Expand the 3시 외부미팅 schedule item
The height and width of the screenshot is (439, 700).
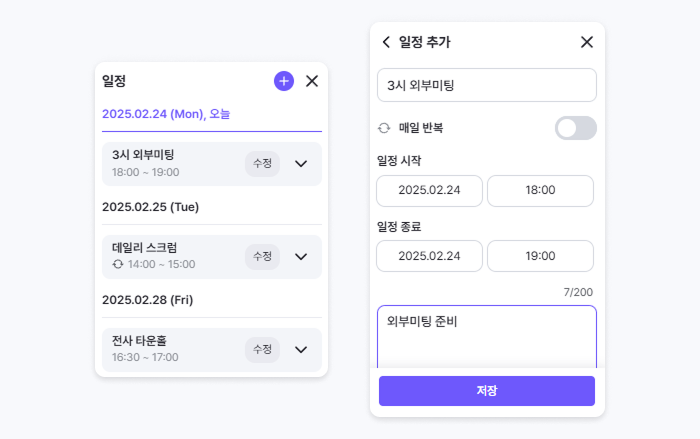301,163
